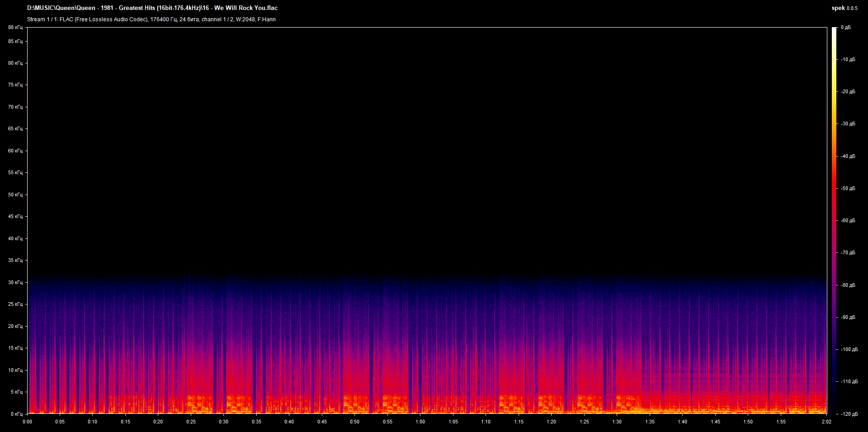Click the 45 кГц frequency axis label
The height and width of the screenshot is (432, 868).
[x=15, y=216]
